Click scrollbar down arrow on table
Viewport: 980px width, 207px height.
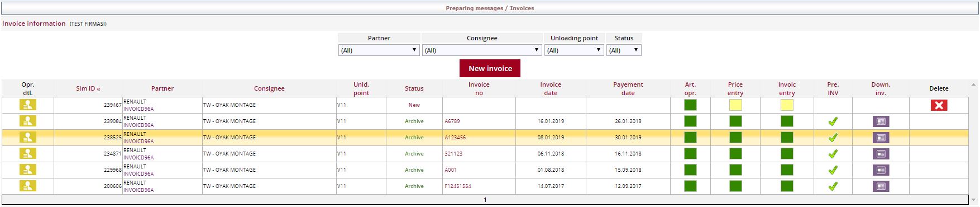coord(974,199)
